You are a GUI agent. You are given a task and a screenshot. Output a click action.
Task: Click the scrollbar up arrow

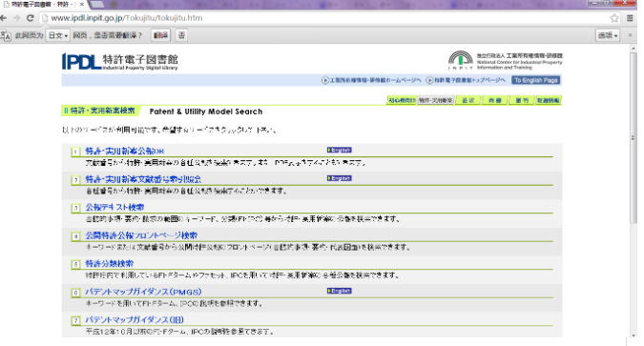(634, 48)
